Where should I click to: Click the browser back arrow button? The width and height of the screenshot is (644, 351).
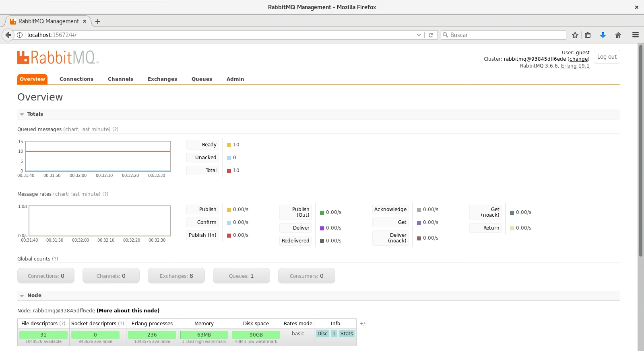pos(8,35)
